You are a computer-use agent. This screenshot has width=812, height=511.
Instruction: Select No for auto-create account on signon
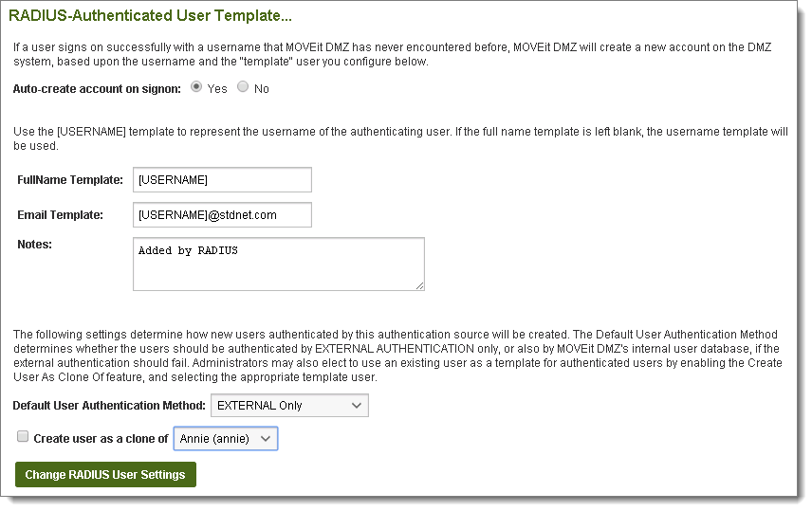(x=243, y=87)
